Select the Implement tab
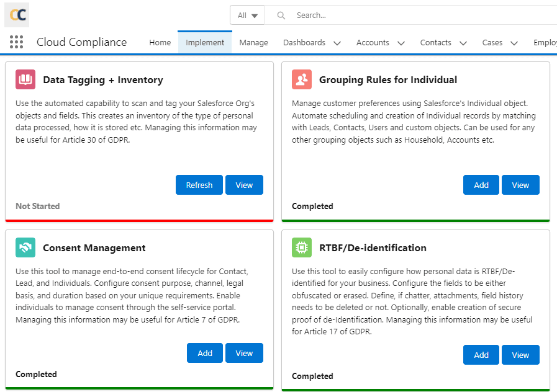 click(205, 43)
